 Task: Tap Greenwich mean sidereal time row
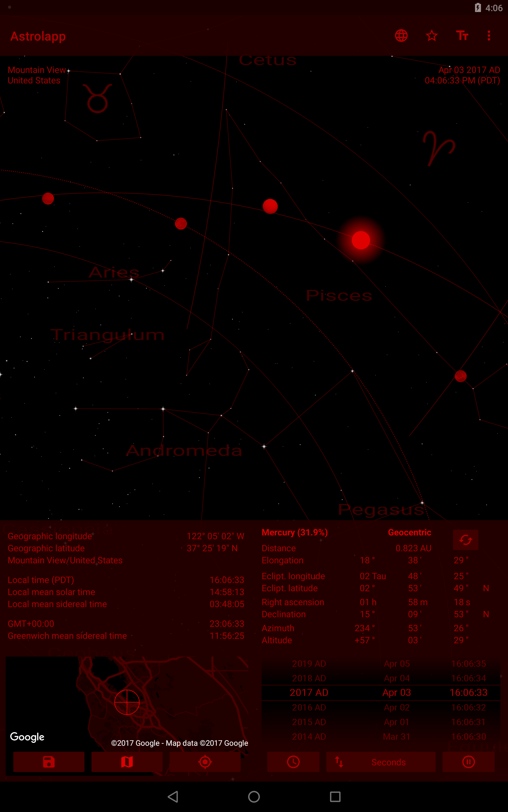click(x=126, y=636)
